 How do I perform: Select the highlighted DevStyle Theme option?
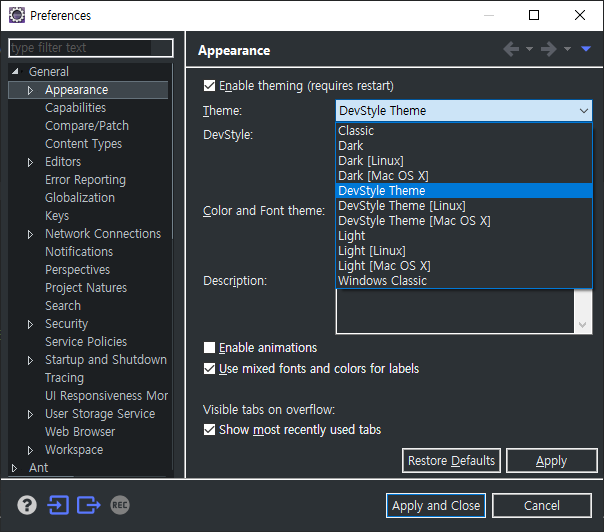point(464,191)
